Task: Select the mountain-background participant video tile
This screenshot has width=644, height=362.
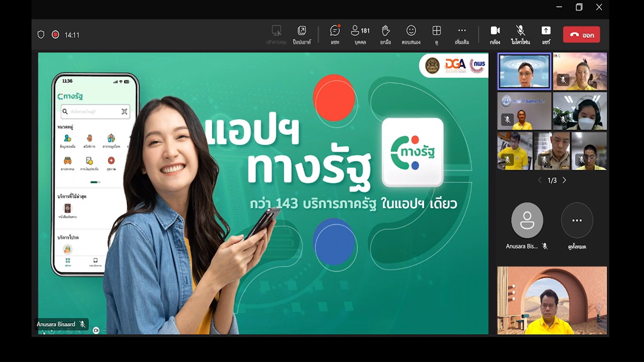Action: point(580,71)
